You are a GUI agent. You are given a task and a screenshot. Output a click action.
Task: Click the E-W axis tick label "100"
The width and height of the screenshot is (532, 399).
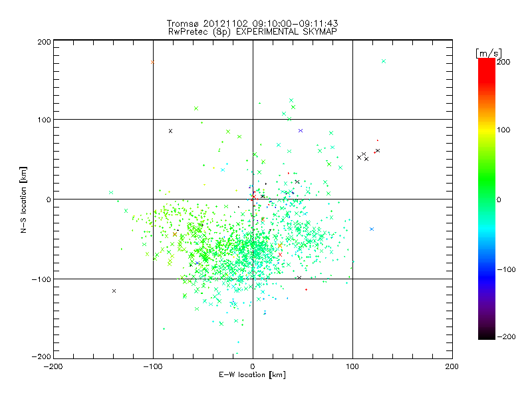(x=352, y=366)
